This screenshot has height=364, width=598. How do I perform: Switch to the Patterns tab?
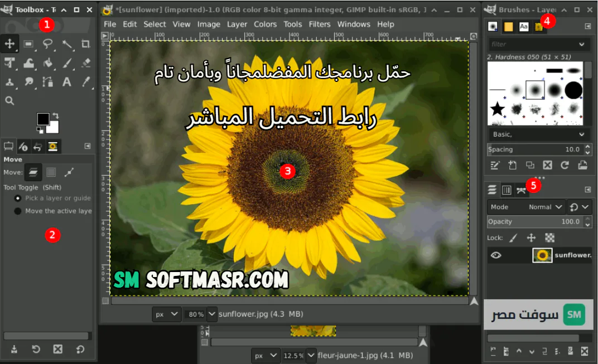pos(508,26)
